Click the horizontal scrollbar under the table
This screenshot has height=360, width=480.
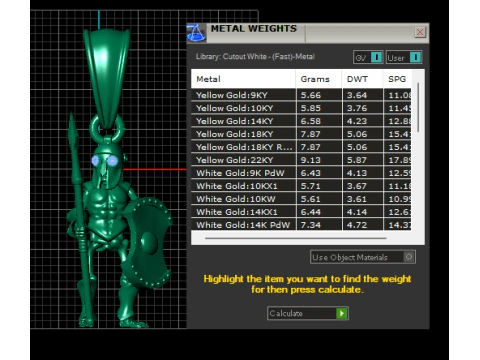coord(296,238)
